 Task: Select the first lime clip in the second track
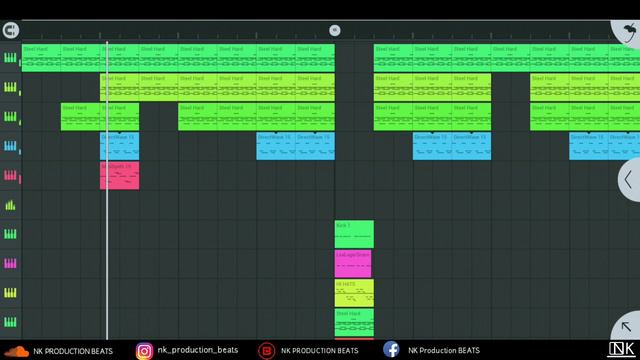[x=120, y=87]
